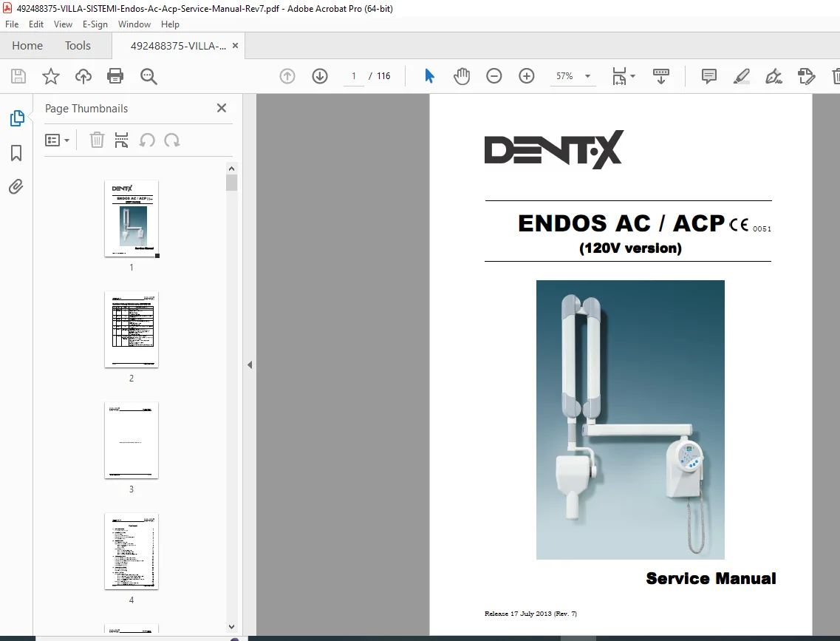Click the stamp tool icon
Viewport: 840px width, 641px height.
[806, 76]
